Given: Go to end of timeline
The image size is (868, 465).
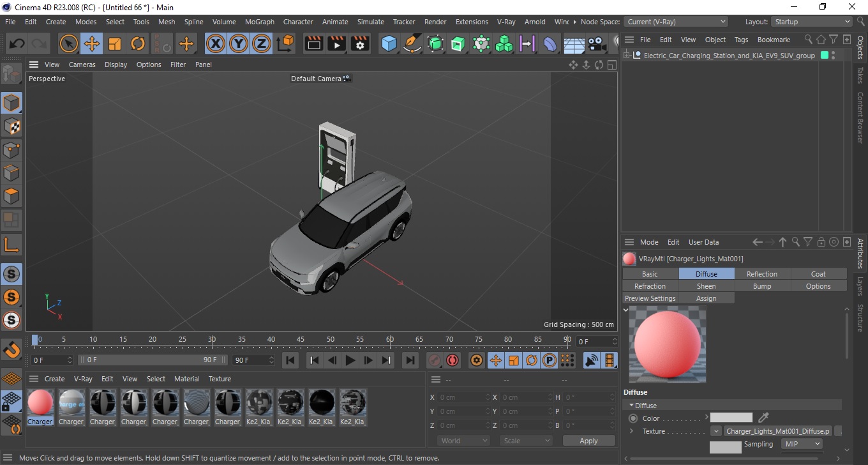Looking at the screenshot, I should tap(410, 360).
